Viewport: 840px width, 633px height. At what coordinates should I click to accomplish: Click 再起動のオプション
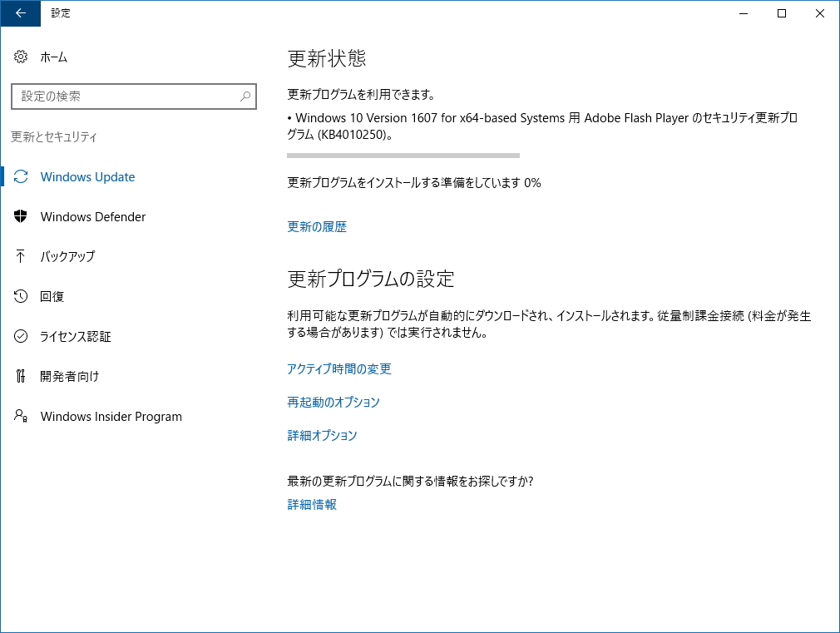point(334,402)
